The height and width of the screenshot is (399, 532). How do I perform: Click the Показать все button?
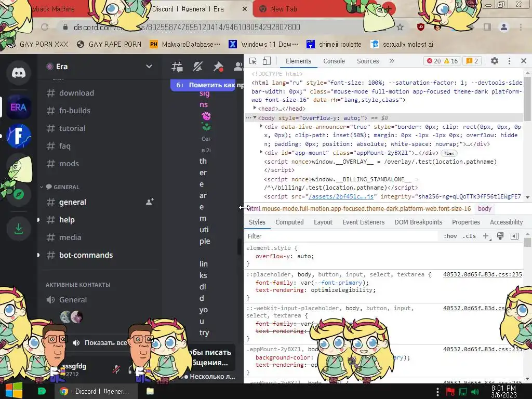point(100,343)
